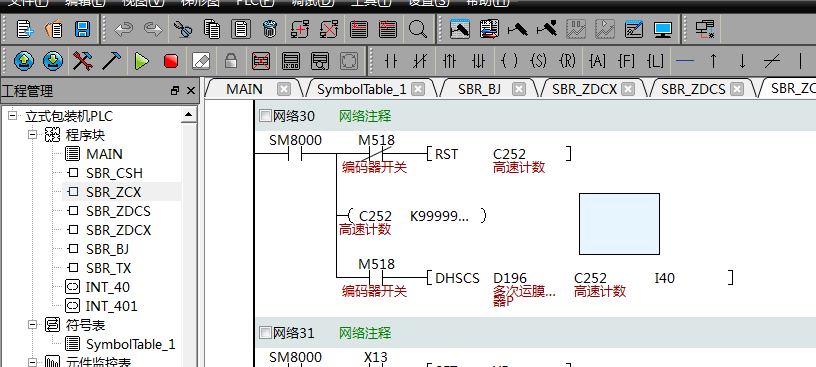The width and height of the screenshot is (816, 367).
Task: Insert a new network icon
Action: pyautogui.click(x=300, y=29)
